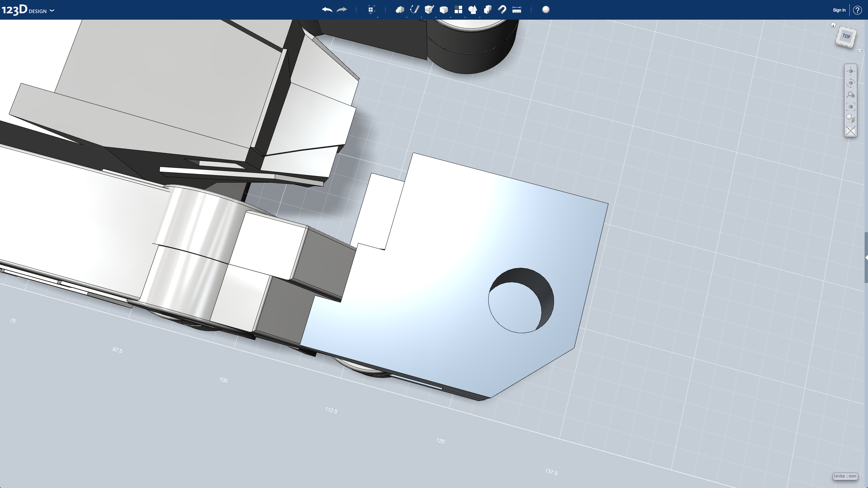Screen dimensions: 868x488
Task: Open the Primitives shapes tool
Action: point(400,10)
